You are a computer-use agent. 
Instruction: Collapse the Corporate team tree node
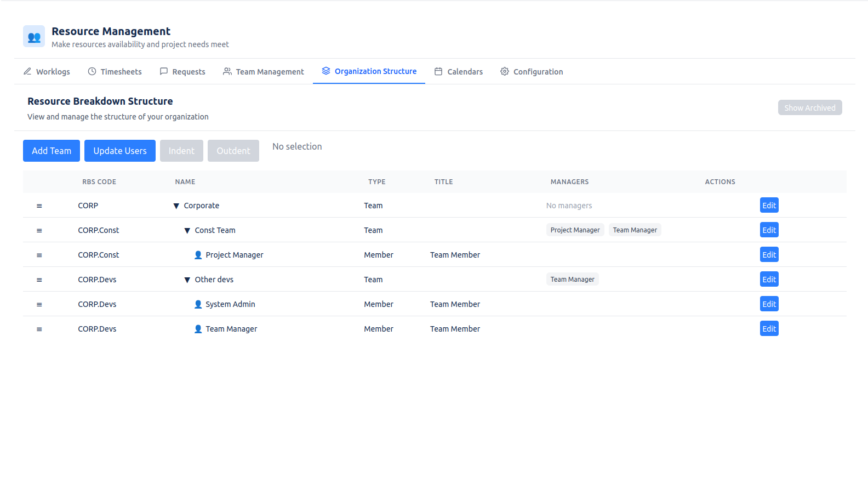pyautogui.click(x=176, y=206)
